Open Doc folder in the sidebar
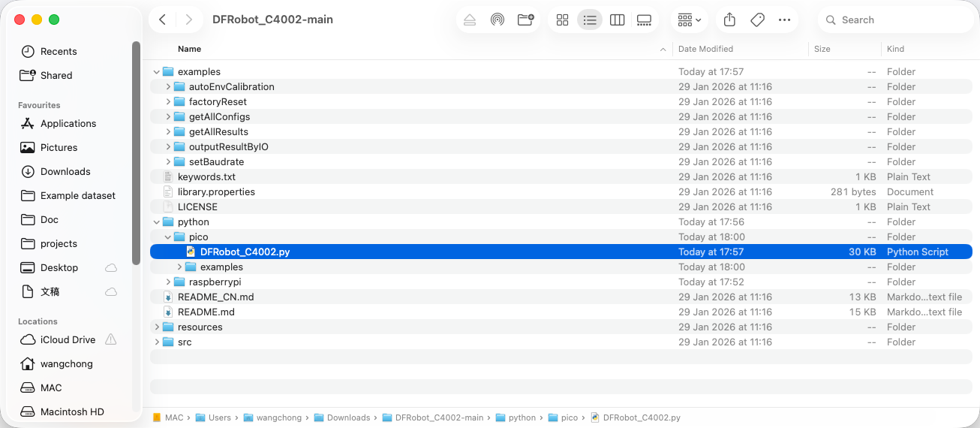980x428 pixels. [x=50, y=219]
